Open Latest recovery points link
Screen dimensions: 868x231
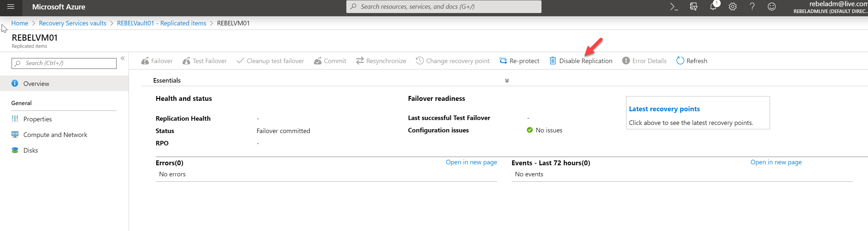point(664,109)
